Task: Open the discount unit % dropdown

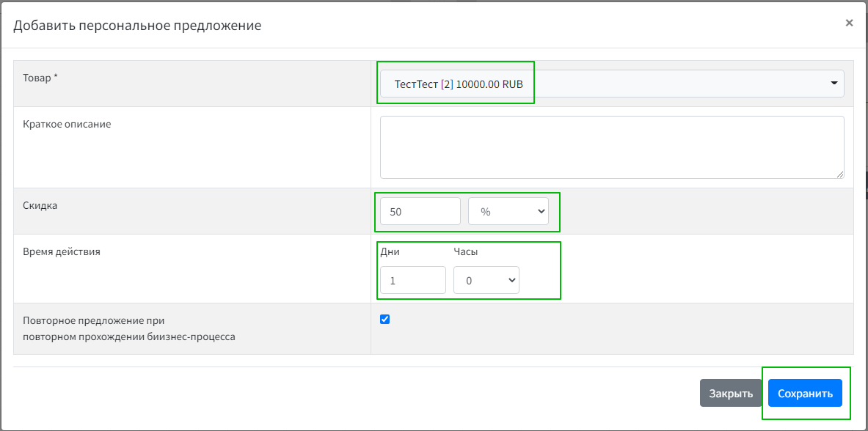Action: [508, 211]
